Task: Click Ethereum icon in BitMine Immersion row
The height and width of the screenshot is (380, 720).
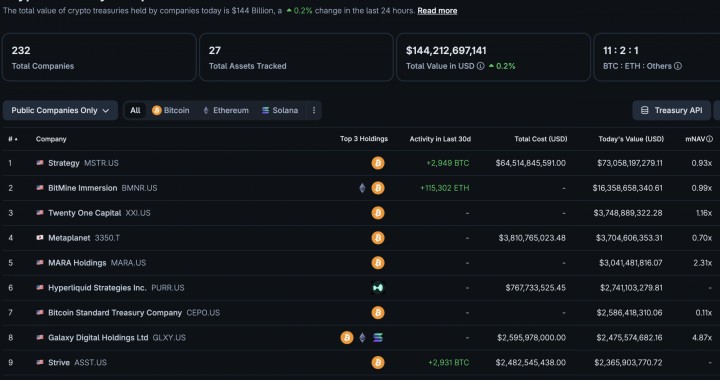Action: pos(362,188)
